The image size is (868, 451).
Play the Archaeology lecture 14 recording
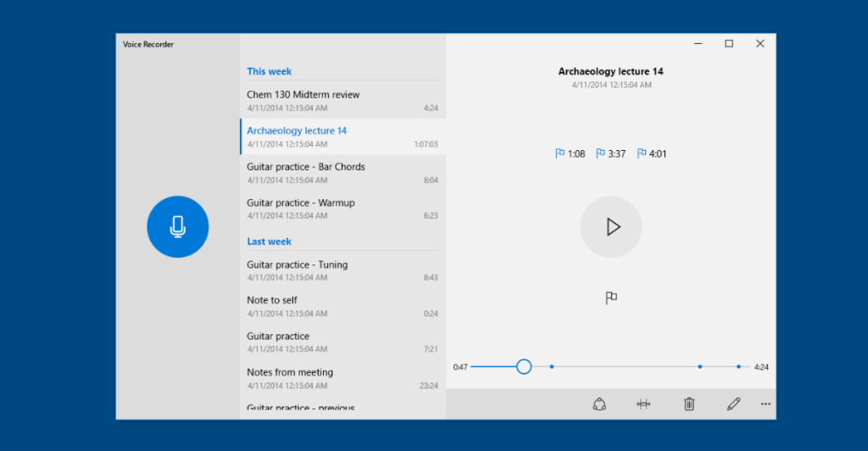(x=611, y=227)
